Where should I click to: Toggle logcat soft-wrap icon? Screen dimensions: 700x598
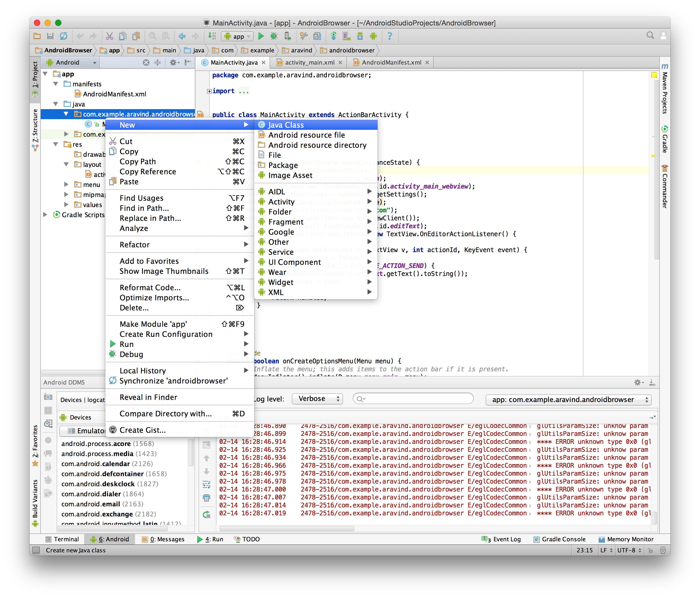tap(207, 484)
